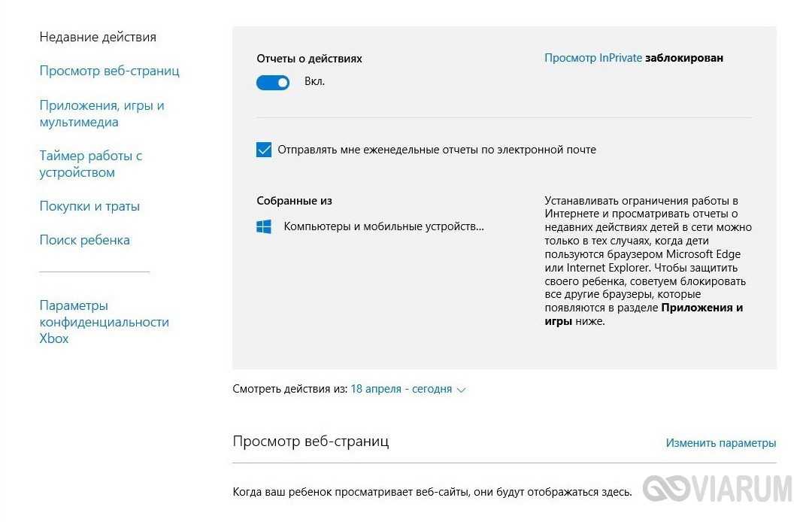The width and height of the screenshot is (812, 522).
Task: Turn off the activity reports toggle
Action: (273, 83)
